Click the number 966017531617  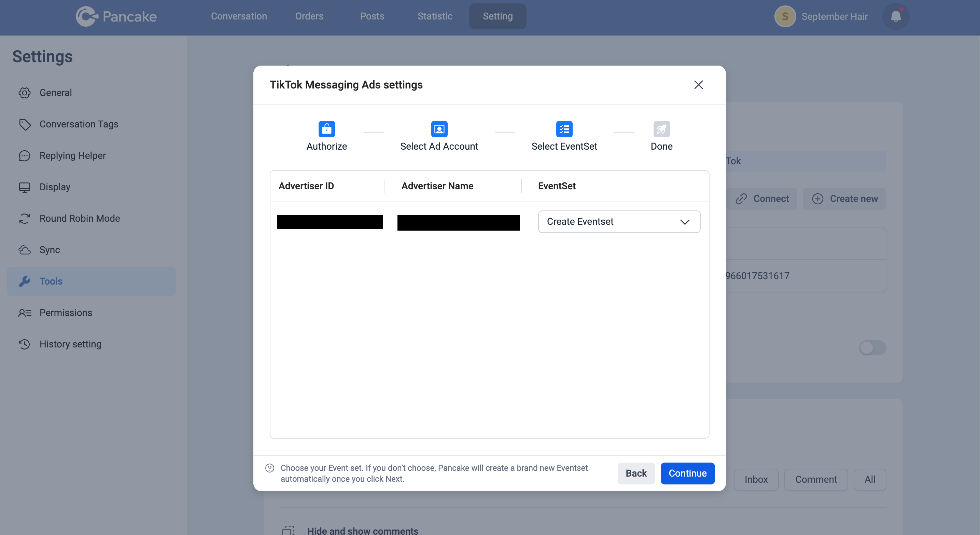(757, 276)
